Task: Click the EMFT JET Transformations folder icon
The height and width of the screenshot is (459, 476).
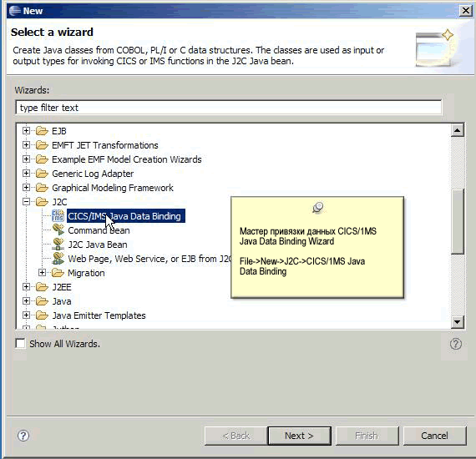Action: coord(42,145)
